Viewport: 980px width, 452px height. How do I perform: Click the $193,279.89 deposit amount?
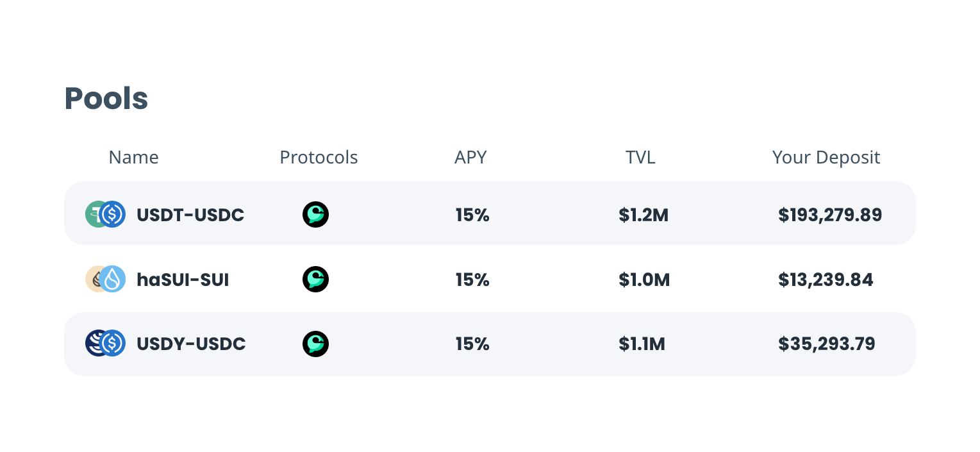coord(830,215)
